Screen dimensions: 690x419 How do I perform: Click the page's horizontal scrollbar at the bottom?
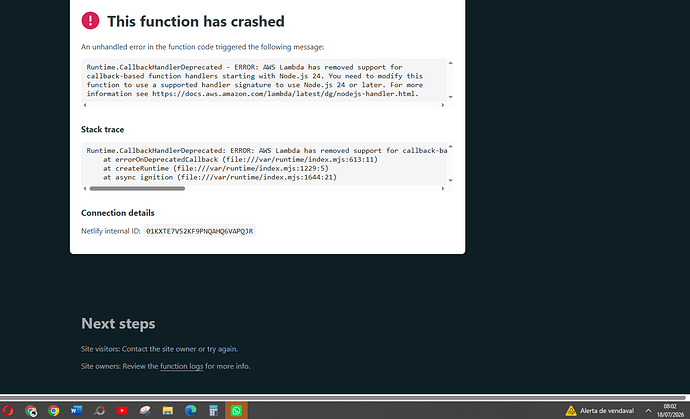[343, 397]
